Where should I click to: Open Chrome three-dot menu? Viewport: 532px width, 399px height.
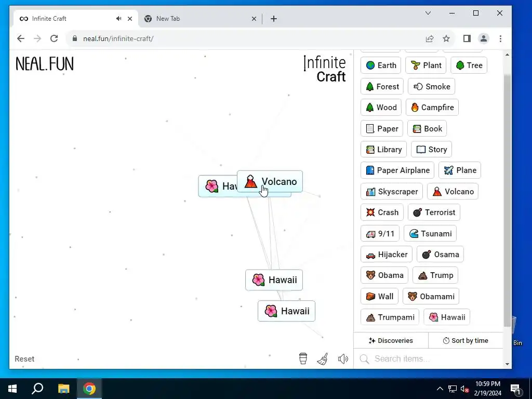point(500,38)
